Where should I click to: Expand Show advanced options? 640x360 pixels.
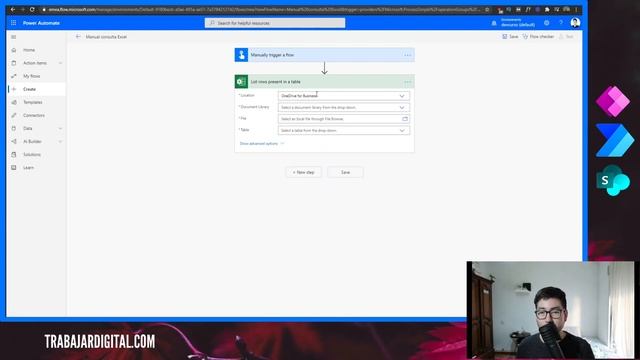pos(262,144)
